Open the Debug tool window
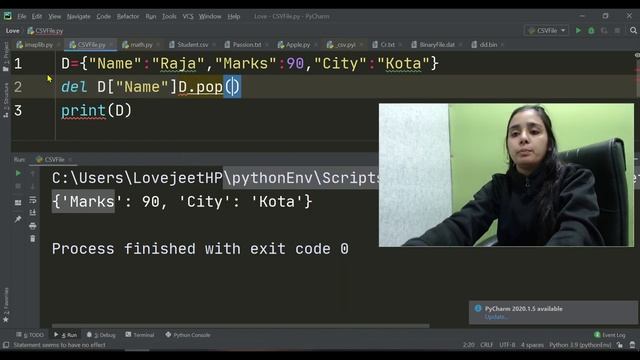This screenshot has width=640, height=360. point(101,335)
